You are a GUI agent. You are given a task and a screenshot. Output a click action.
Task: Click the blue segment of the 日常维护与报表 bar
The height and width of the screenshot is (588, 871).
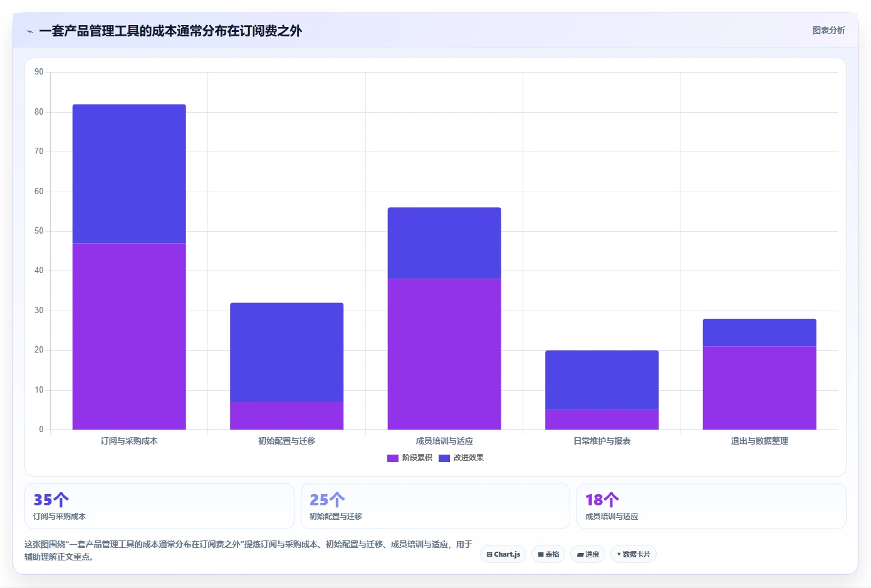[x=602, y=380]
